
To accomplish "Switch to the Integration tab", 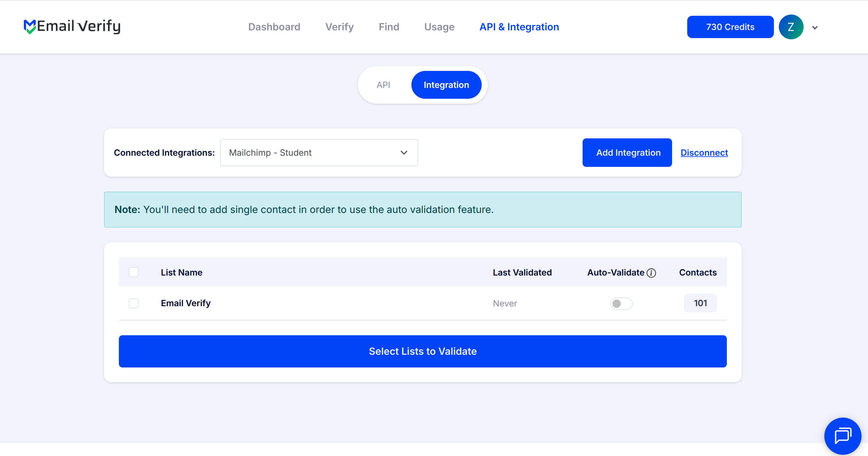I will click(446, 85).
